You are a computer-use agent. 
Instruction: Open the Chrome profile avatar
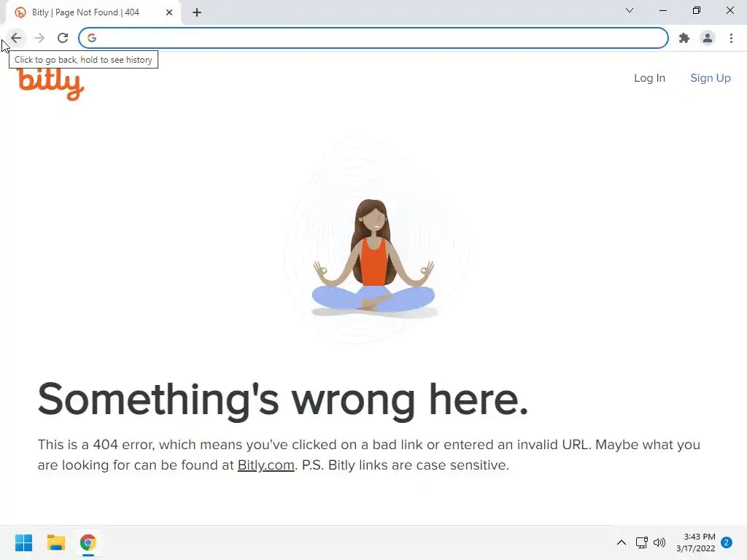708,38
